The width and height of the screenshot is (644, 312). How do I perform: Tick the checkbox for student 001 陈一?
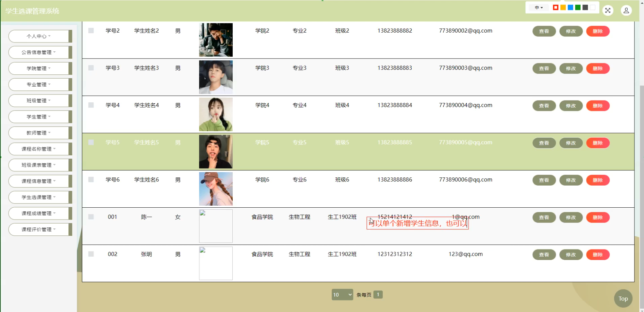tap(91, 217)
